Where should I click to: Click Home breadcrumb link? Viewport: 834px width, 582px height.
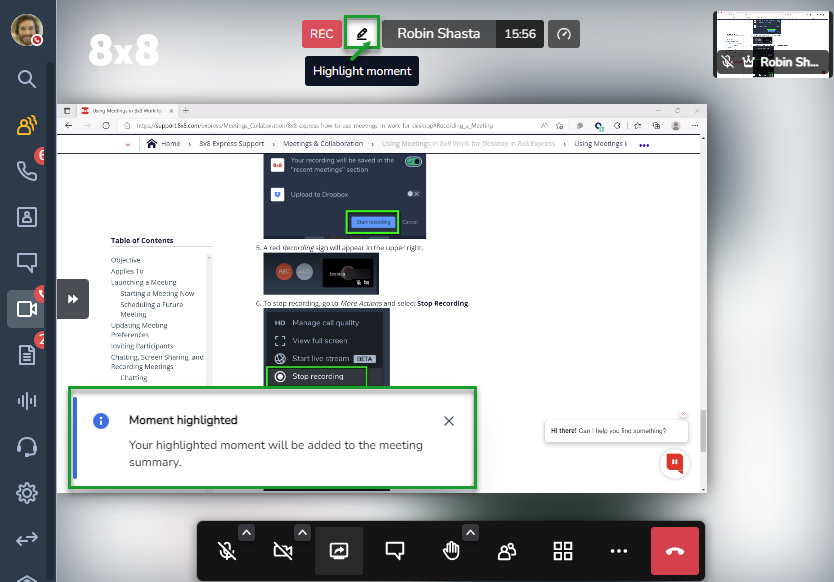click(x=171, y=144)
